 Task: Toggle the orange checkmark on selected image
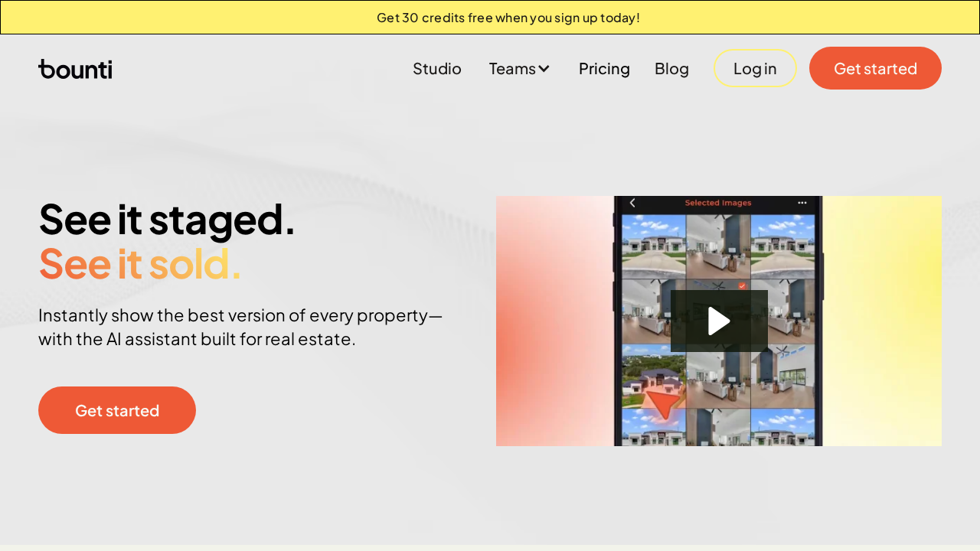[x=742, y=286]
